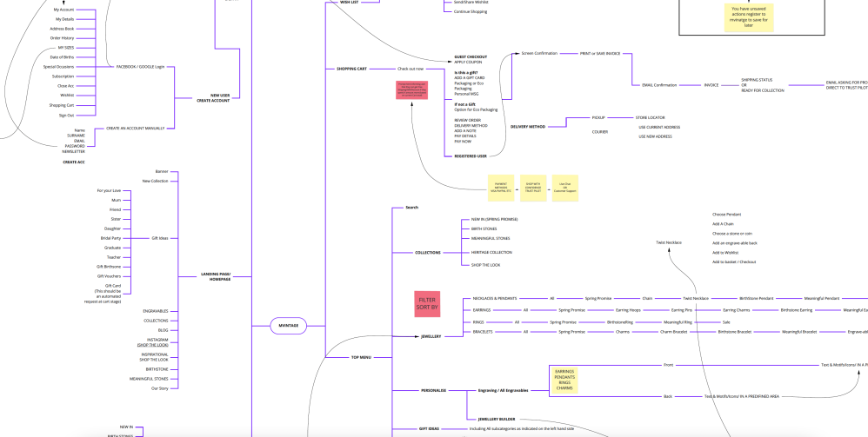This screenshot has height=437, width=868.
Task: Select the Sale item in RINGS row
Action: 725,322
